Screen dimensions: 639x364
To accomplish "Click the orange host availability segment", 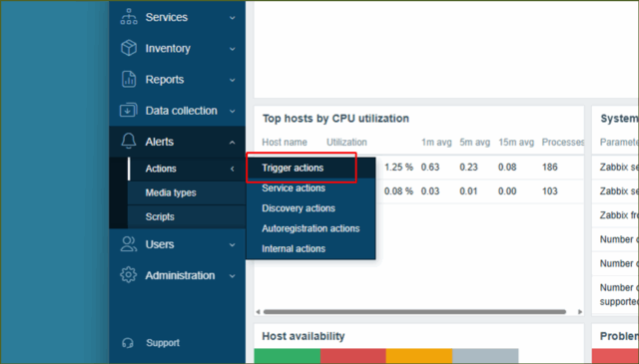I will coord(419,356).
